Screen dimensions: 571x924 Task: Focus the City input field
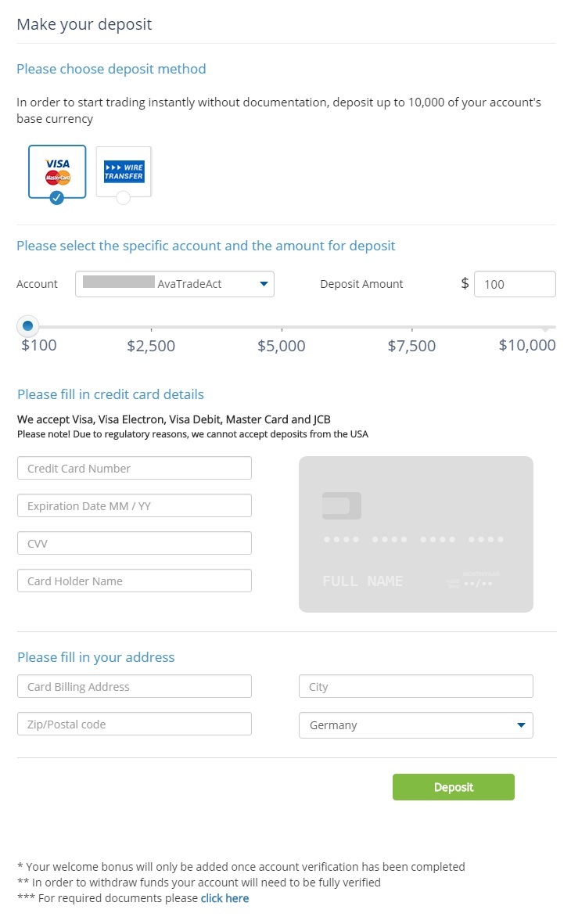click(x=415, y=686)
